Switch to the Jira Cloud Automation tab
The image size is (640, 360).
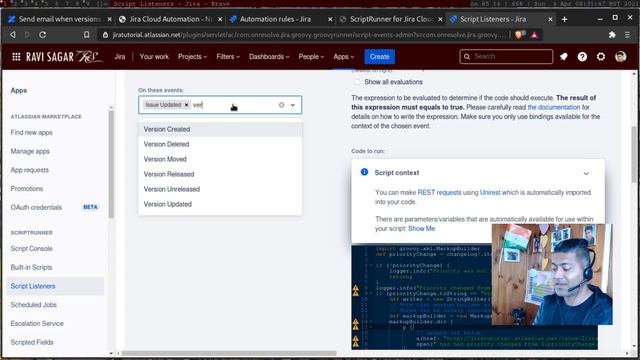click(165, 19)
